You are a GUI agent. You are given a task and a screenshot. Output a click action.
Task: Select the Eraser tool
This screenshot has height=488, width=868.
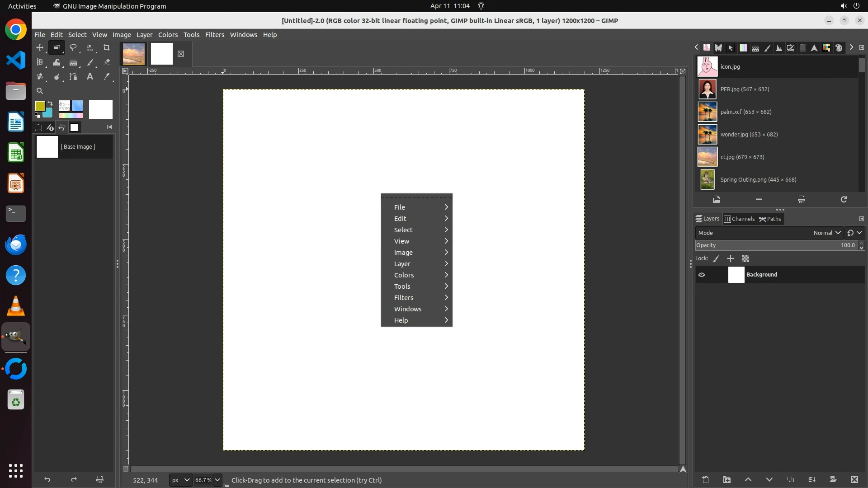[107, 62]
